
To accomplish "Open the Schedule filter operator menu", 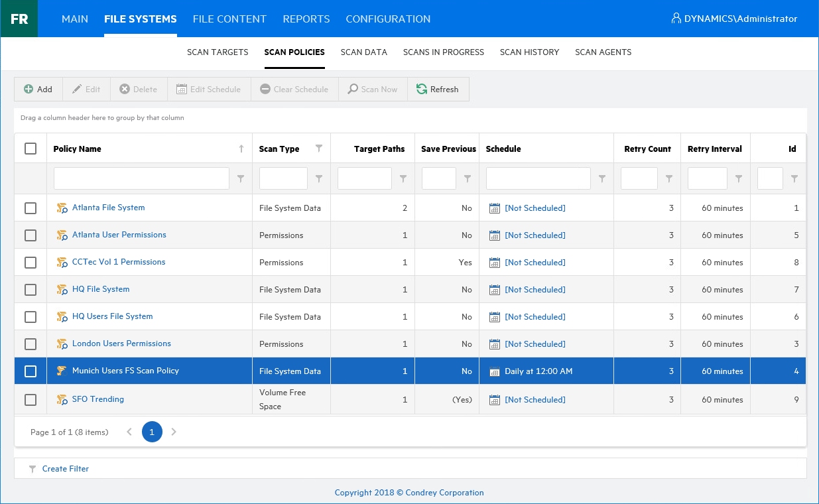I will [x=602, y=178].
